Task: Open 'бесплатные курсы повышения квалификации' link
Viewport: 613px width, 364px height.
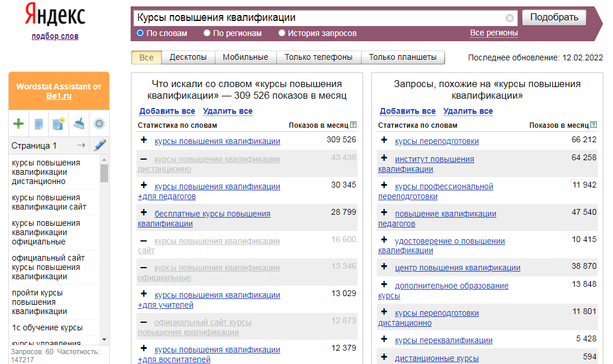Action: [x=204, y=219]
